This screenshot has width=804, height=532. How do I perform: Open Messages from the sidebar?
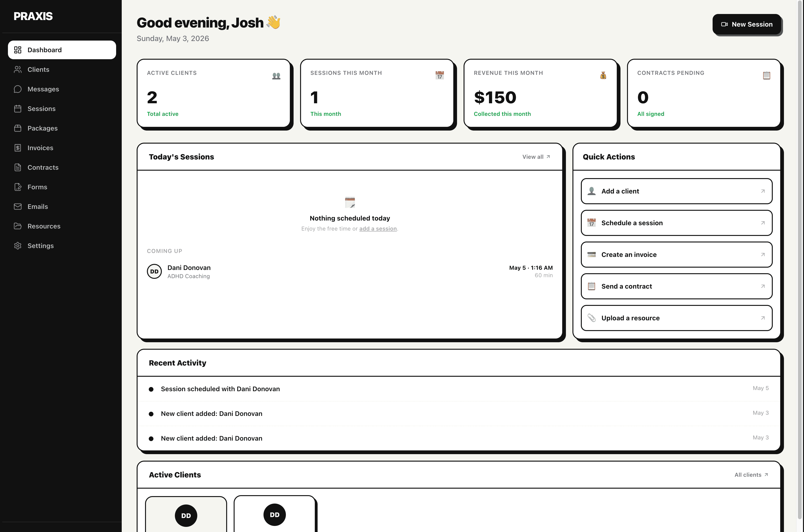tap(62, 89)
